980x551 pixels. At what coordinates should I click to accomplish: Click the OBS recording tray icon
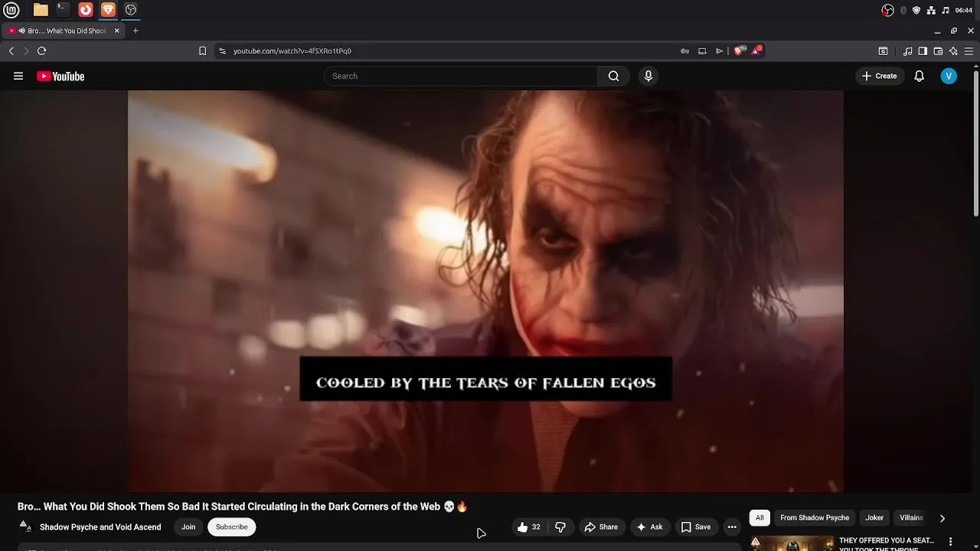point(887,10)
